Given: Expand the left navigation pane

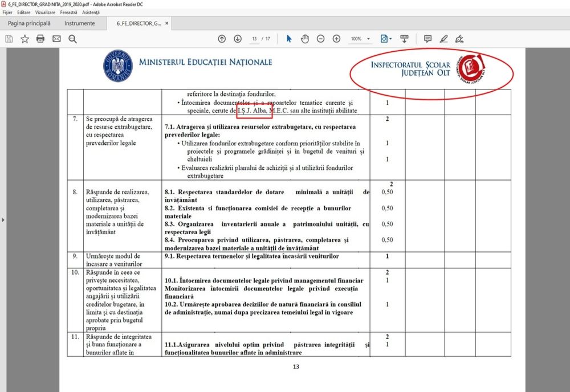Looking at the screenshot, I should coord(4,218).
